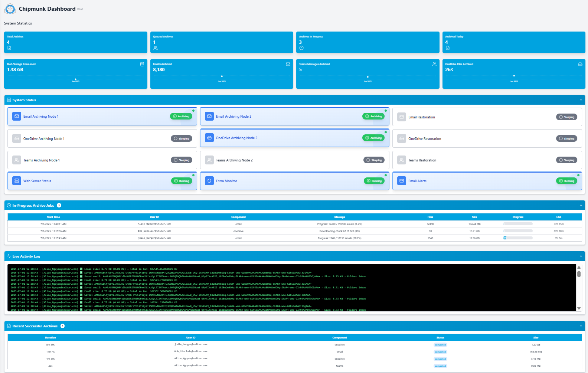Toggle the Running badge on Web Server Status
This screenshot has height=373, width=588.
(x=182, y=181)
